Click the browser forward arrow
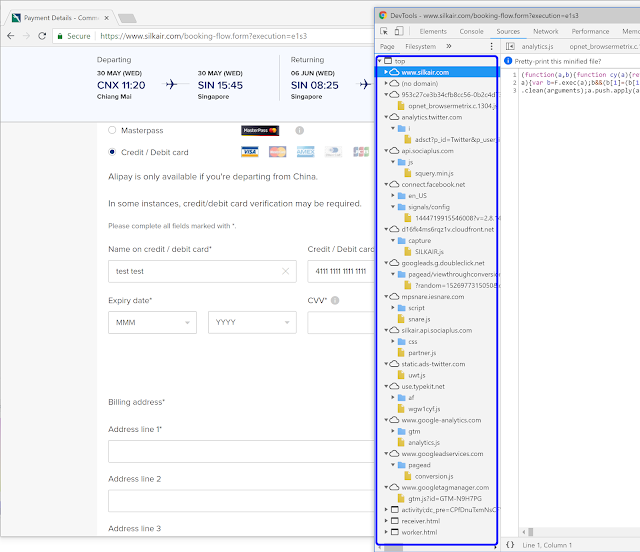 click(27, 36)
